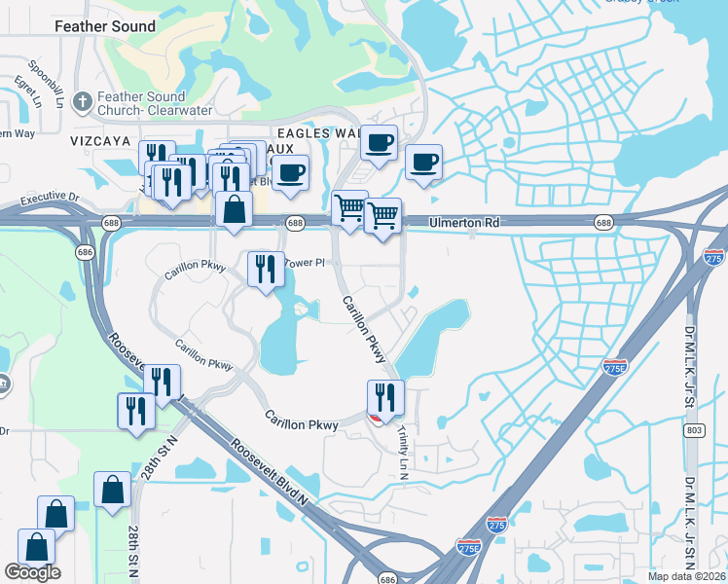Click the Ulmerton Rd label

click(464, 223)
